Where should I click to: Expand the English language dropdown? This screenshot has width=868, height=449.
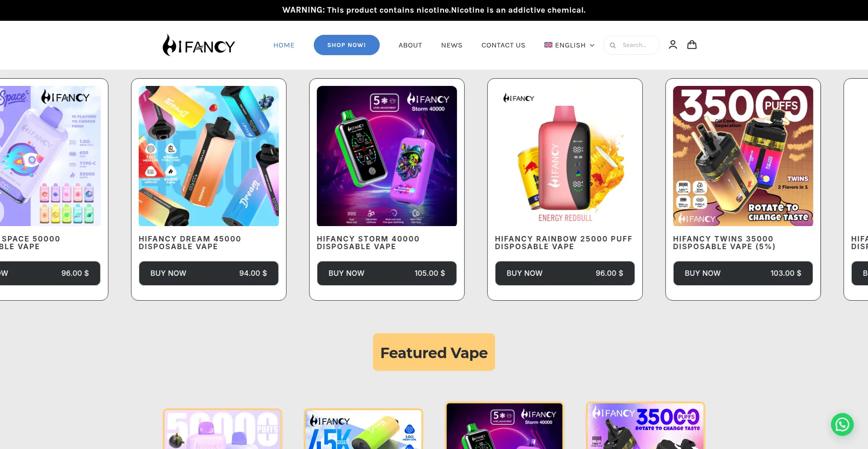(569, 45)
